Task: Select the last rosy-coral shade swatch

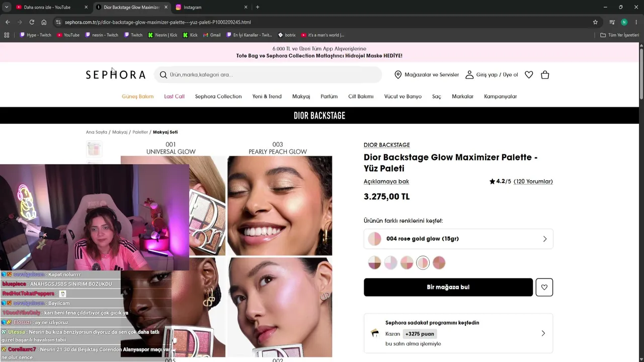Action: click(439, 262)
